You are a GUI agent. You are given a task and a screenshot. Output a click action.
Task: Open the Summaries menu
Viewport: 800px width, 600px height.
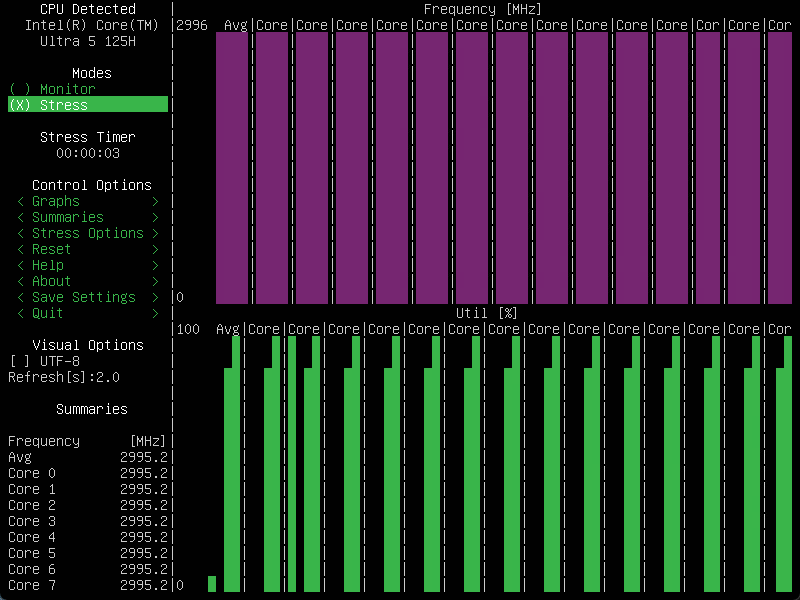click(68, 217)
